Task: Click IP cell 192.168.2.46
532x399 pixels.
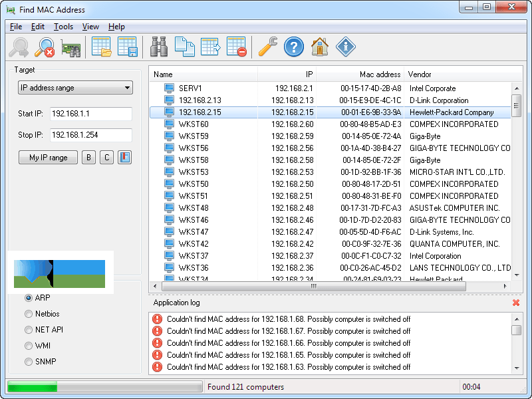Action: pyautogui.click(x=292, y=220)
